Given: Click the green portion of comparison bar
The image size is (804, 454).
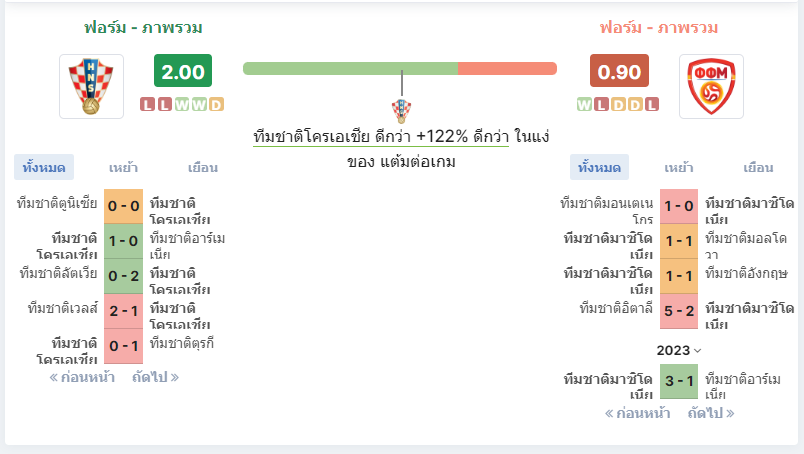Looking at the screenshot, I should point(350,68).
